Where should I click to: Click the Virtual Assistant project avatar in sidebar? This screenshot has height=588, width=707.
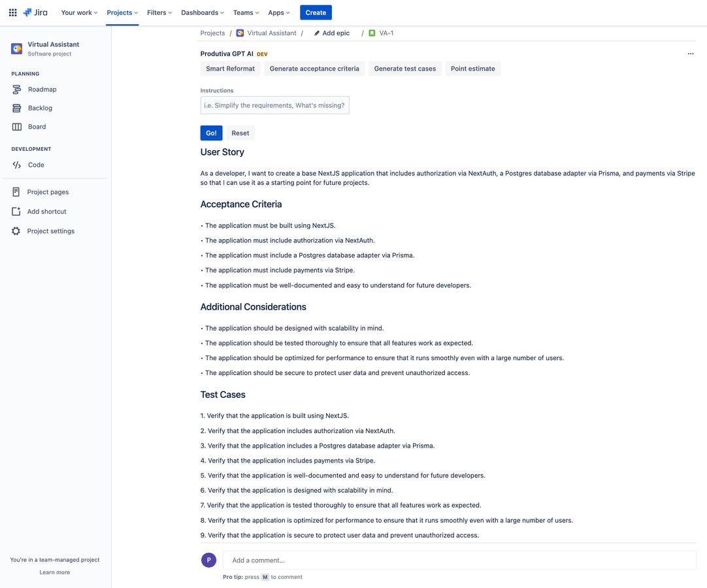pos(17,49)
